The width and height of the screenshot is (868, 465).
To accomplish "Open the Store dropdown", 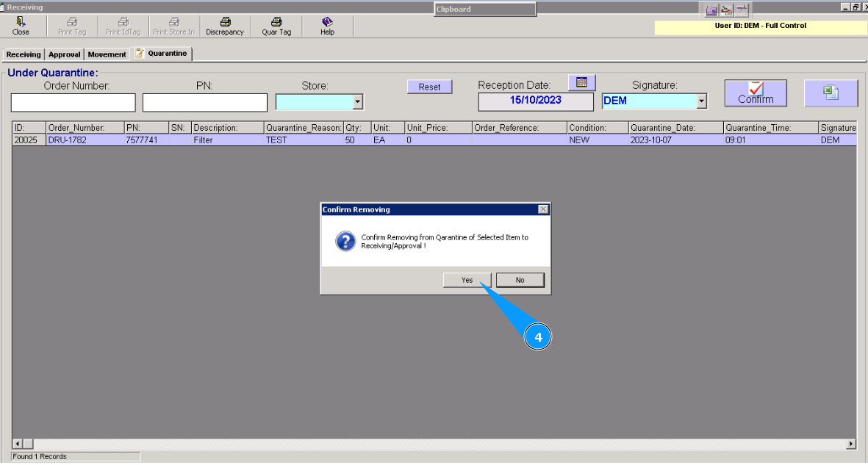I will click(x=358, y=101).
